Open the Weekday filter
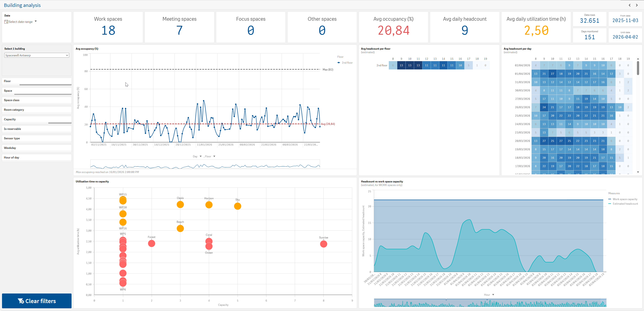 point(37,148)
